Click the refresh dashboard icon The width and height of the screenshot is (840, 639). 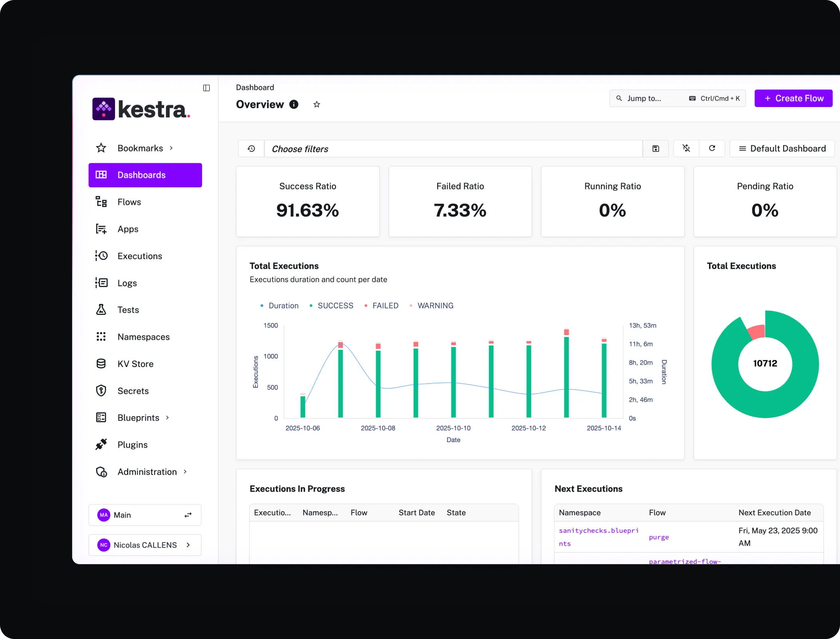tap(712, 148)
